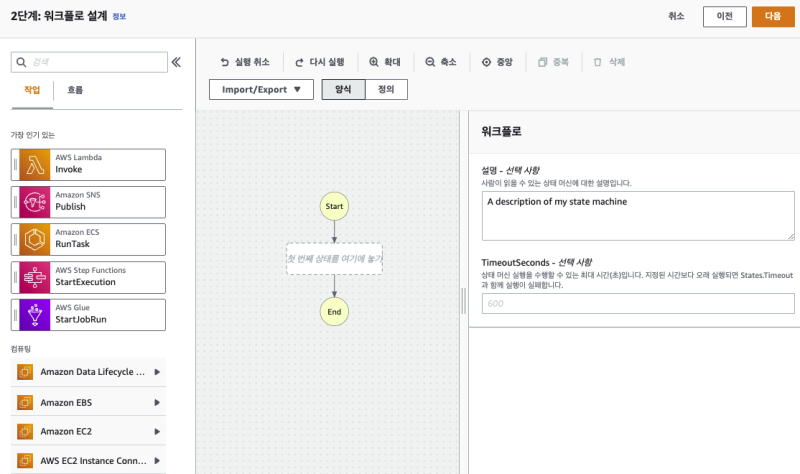Click the TimeoutSeconds input field
Screen dimensions: 800x474
tap(638, 304)
